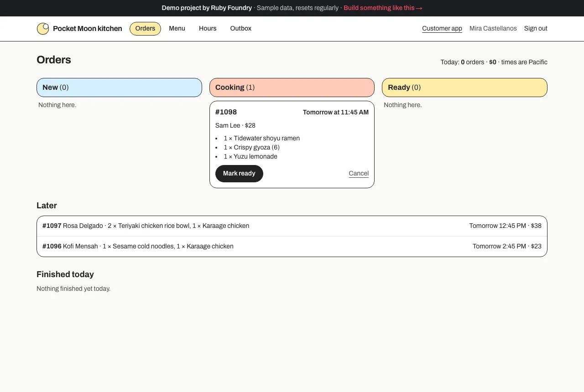Click the Mira Castellanos account name
Image resolution: width=584 pixels, height=392 pixels.
tap(493, 29)
